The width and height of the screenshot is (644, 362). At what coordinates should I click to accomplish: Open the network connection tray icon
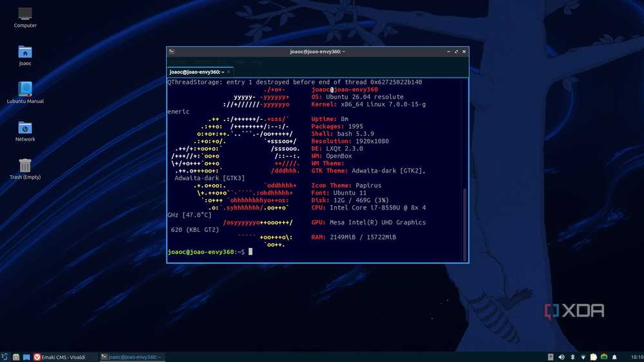point(583,357)
